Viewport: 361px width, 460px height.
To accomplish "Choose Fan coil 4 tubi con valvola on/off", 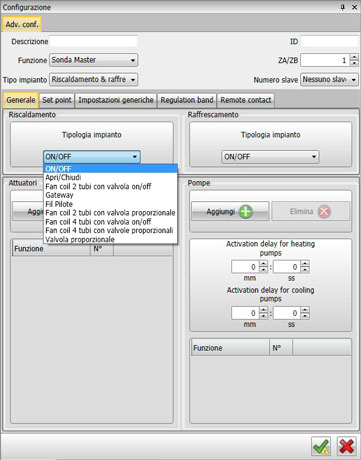I will [110, 222].
